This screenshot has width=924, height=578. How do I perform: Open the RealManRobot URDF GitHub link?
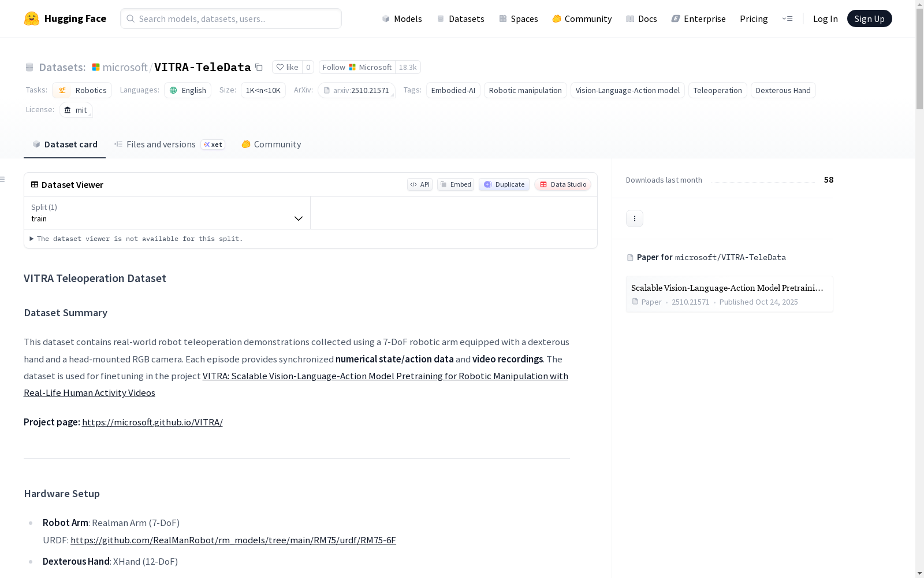coord(233,540)
